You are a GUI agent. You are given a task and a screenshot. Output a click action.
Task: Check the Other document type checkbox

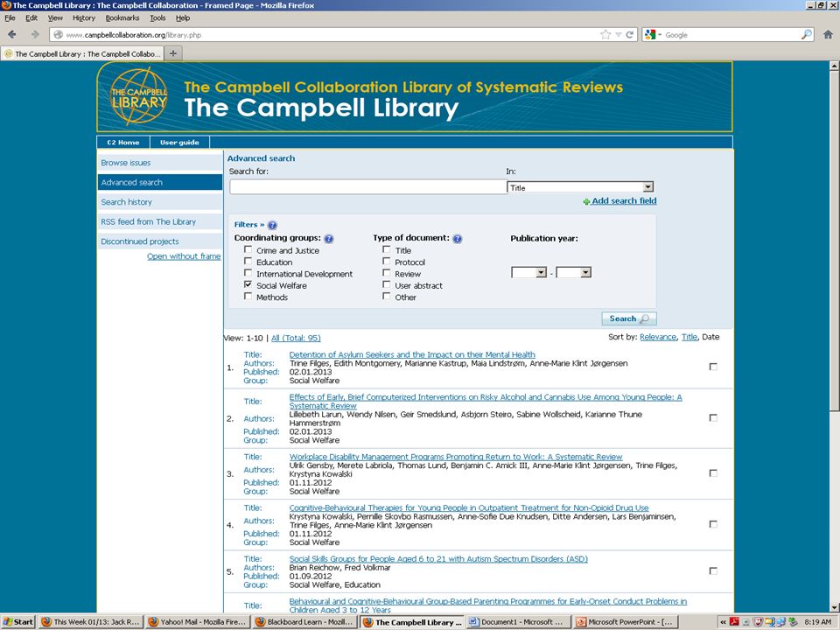click(386, 297)
